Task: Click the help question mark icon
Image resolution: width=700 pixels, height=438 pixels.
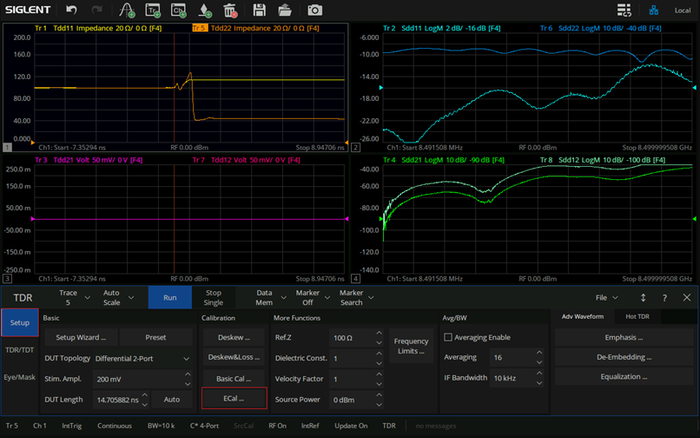Action: tap(664, 298)
